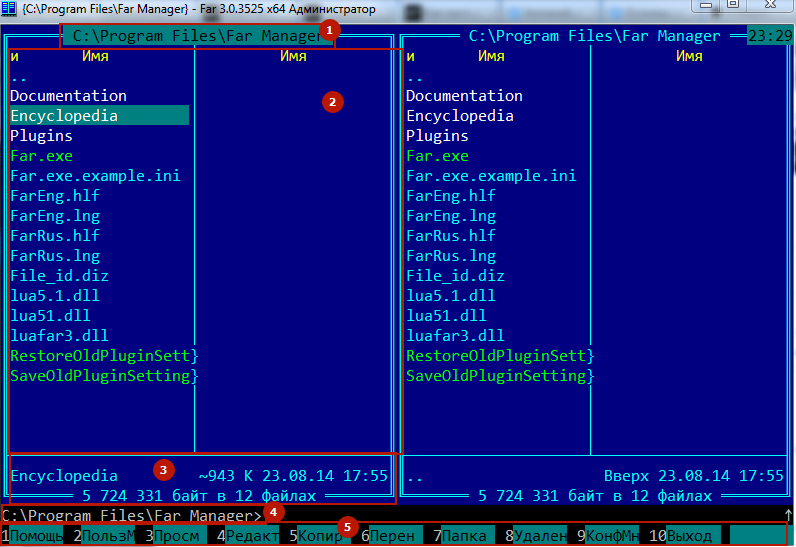Click the 1 Помощь key bar button
796x547 pixels.
(x=31, y=535)
